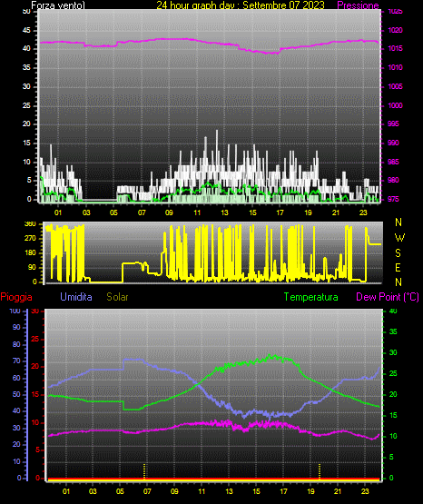The height and width of the screenshot is (504, 423).
Task: Click the S compass direction label
Action: point(398,253)
